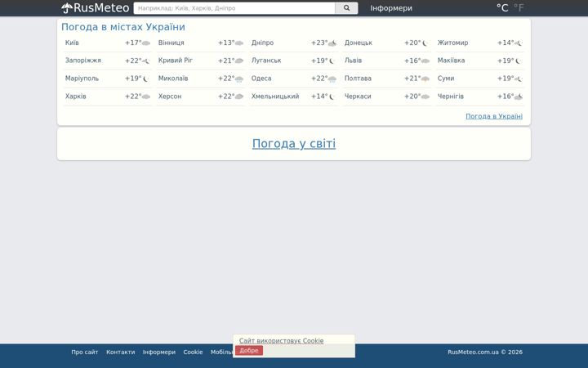Click the moon icon next to Хмельницький
Screen dimensions: 588x368
point(332,96)
